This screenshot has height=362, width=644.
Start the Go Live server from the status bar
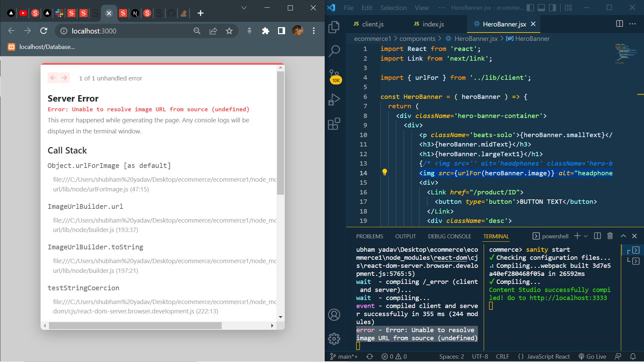pos(592,356)
